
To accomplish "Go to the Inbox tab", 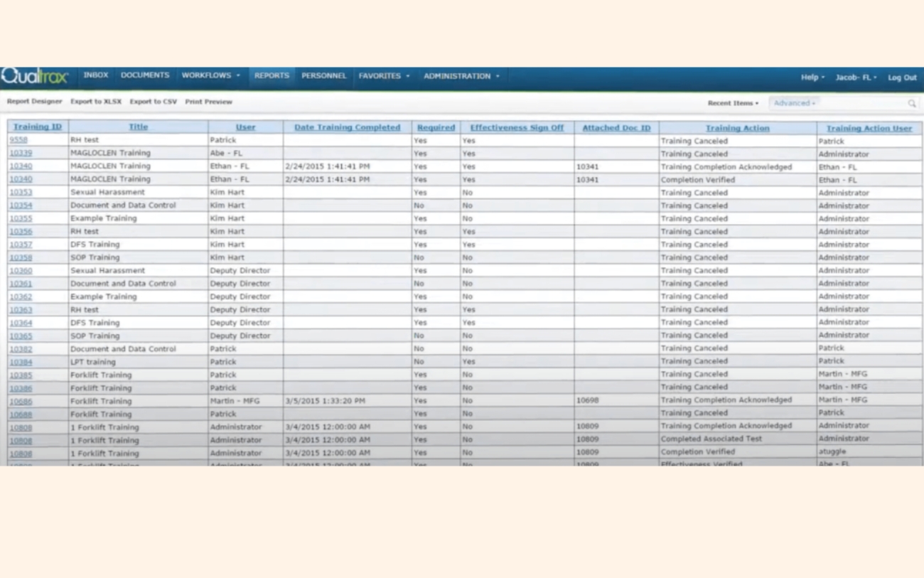I will pos(96,75).
